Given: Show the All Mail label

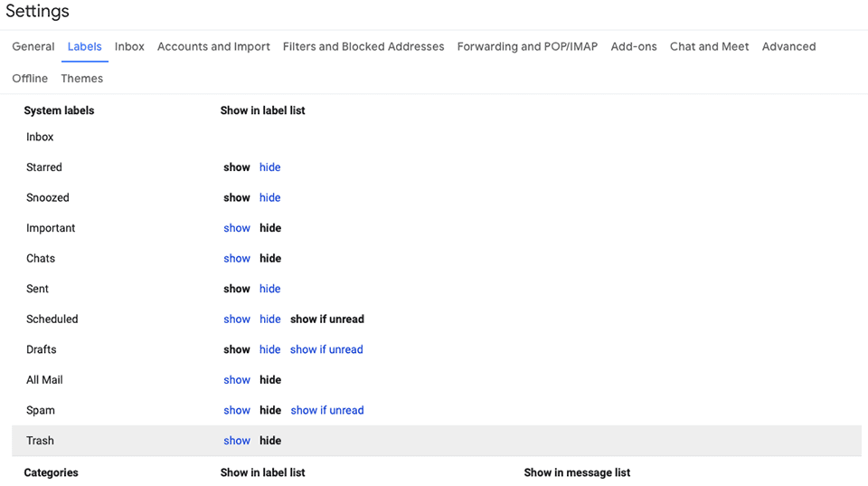Looking at the screenshot, I should click(237, 380).
